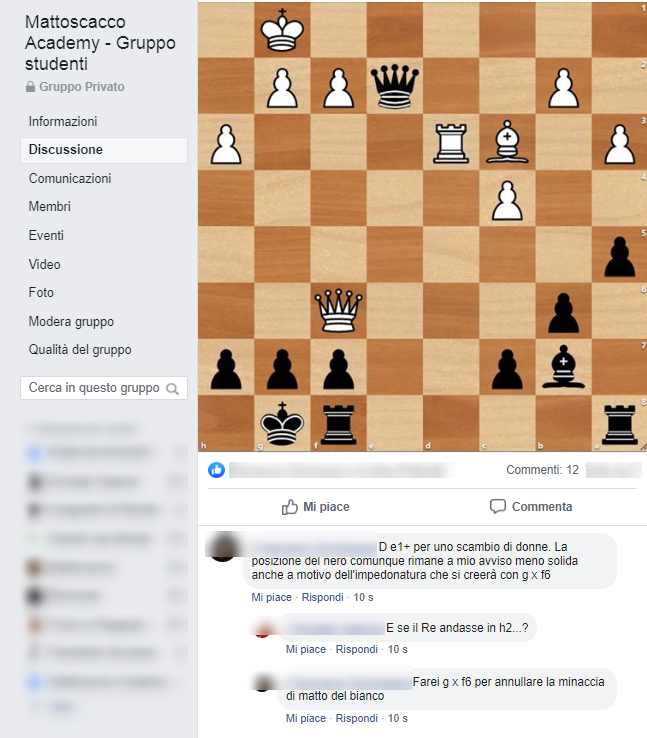Click the blue like reaction icon
This screenshot has height=738, width=647.
pyautogui.click(x=216, y=470)
